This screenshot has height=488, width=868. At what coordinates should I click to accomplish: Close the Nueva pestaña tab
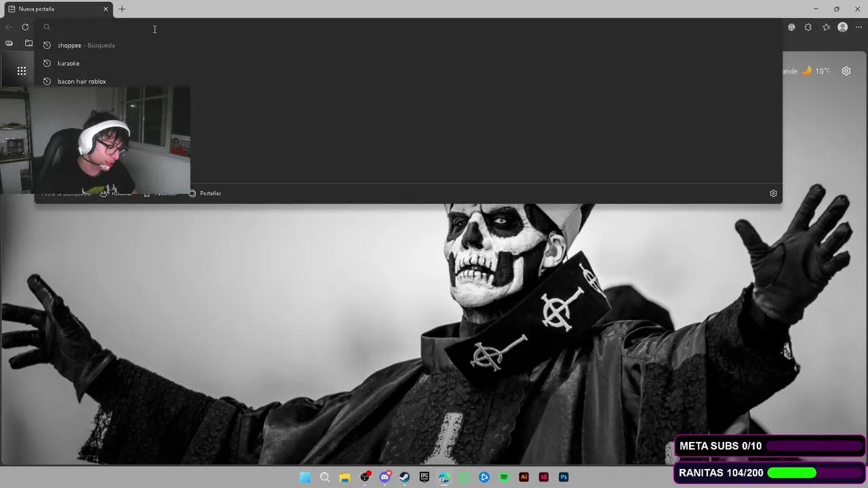(x=106, y=9)
